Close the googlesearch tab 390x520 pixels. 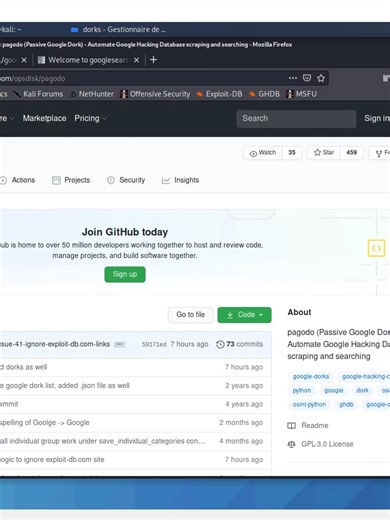click(x=136, y=60)
